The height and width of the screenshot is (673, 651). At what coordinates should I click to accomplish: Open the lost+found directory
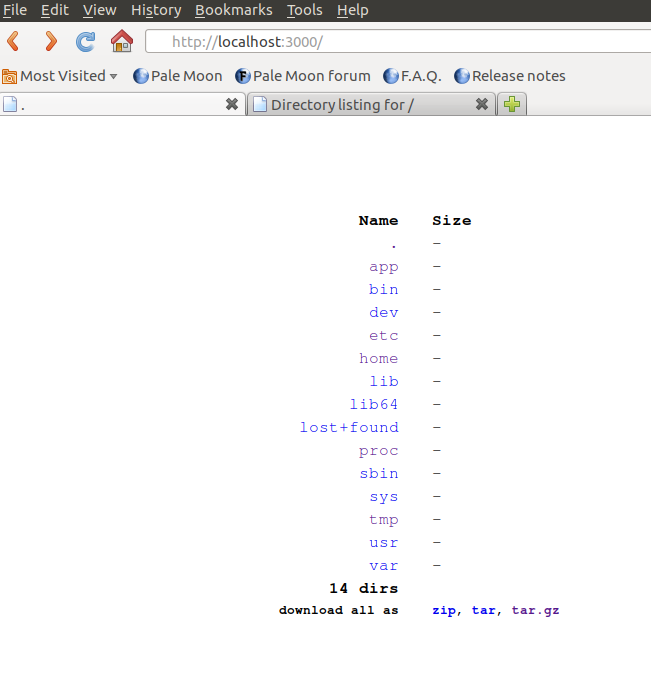(x=349, y=427)
